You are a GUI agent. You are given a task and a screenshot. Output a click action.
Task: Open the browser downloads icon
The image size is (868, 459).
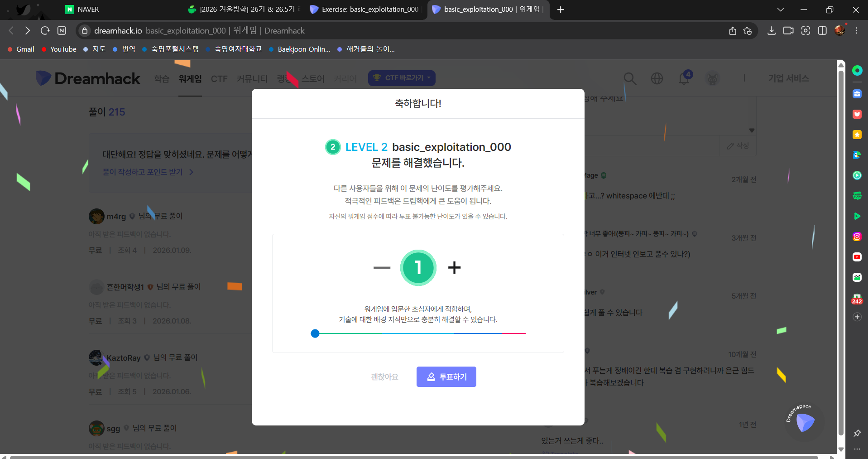[x=772, y=30]
